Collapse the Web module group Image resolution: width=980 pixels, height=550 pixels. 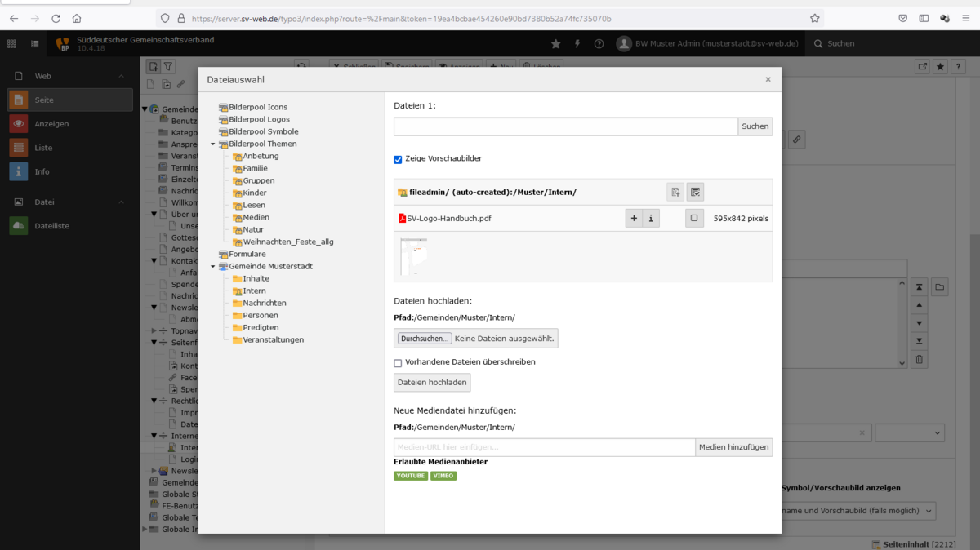tap(122, 76)
